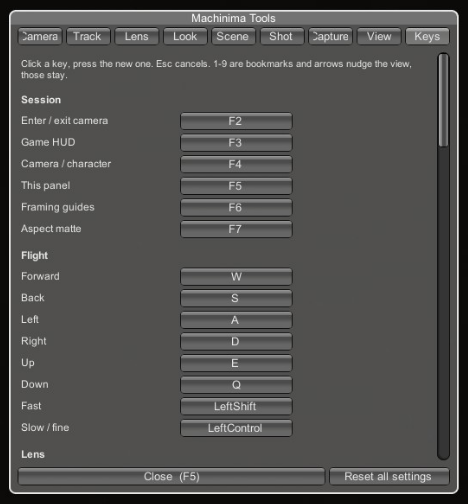Click the Machinima Tools title text
Viewport: 468px width, 504px height.
(x=233, y=18)
